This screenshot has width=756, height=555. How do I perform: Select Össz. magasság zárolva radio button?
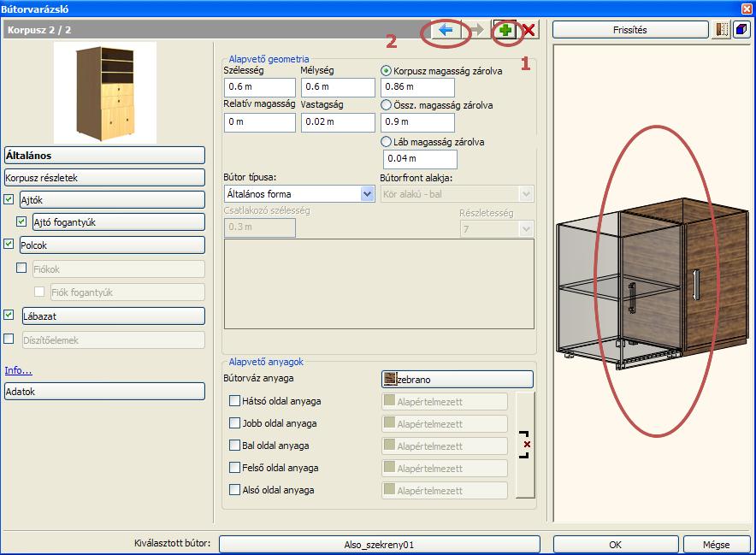[386, 104]
